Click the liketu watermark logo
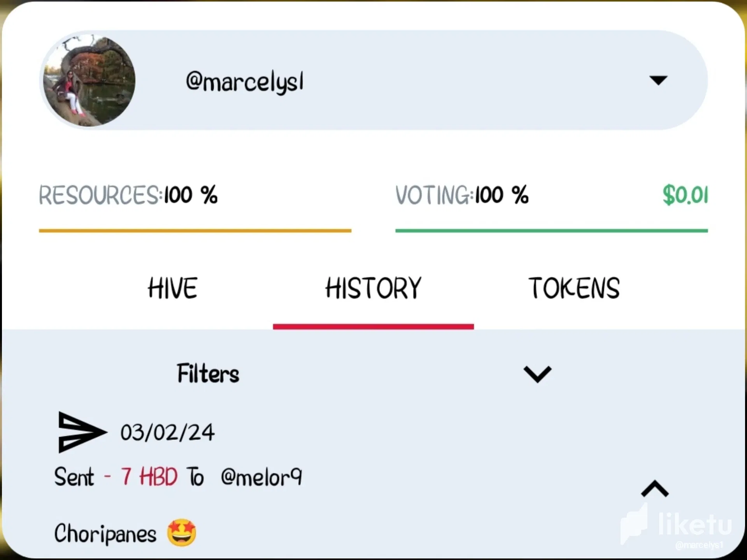 [x=676, y=525]
